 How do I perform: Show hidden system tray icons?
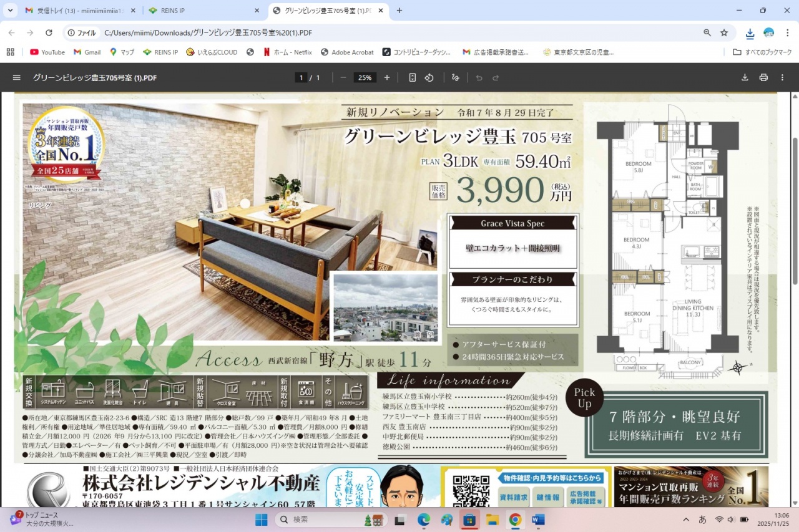(686, 520)
